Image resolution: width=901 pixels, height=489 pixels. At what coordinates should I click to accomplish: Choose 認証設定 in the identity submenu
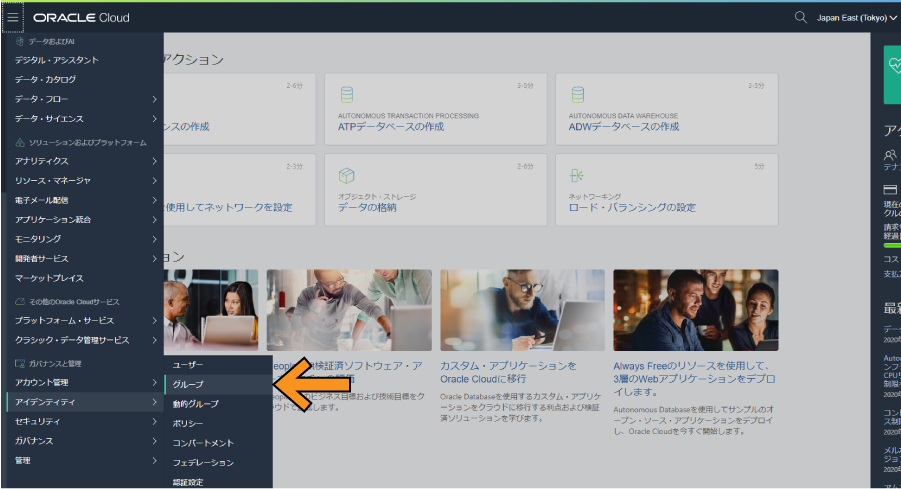click(x=218, y=482)
